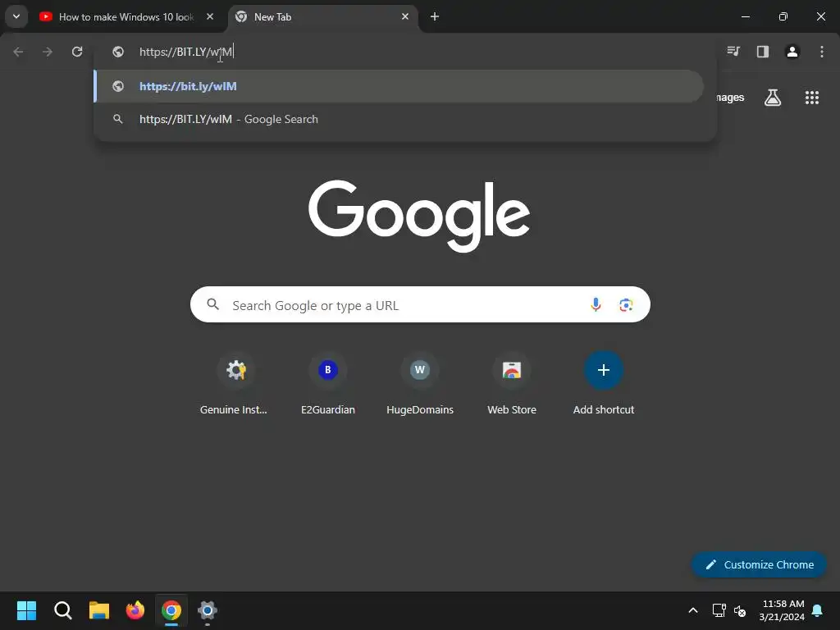Select the New Tab tab

(322, 16)
